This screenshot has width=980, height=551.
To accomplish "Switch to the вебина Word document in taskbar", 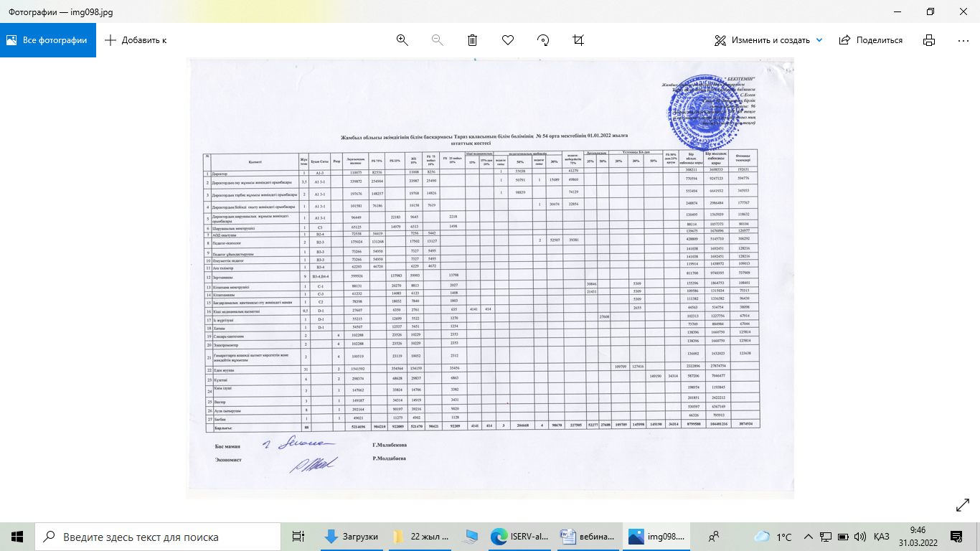I will [x=587, y=537].
